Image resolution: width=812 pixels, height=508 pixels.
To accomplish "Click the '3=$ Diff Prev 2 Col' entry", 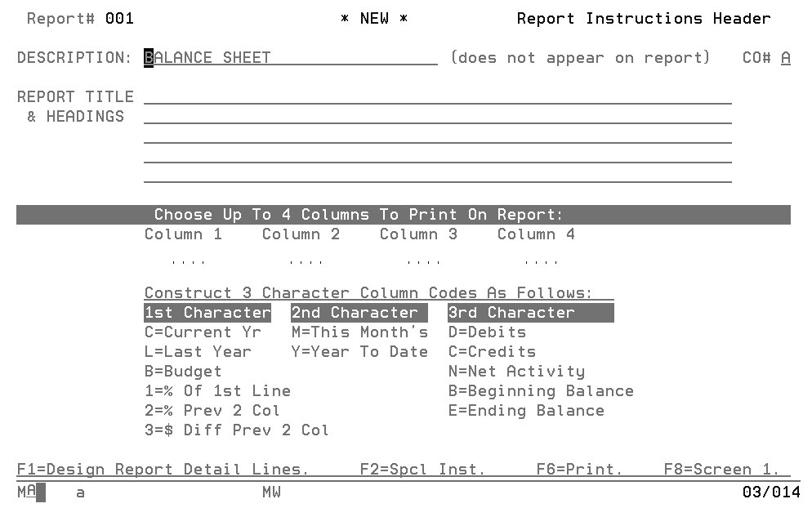I will 237,430.
